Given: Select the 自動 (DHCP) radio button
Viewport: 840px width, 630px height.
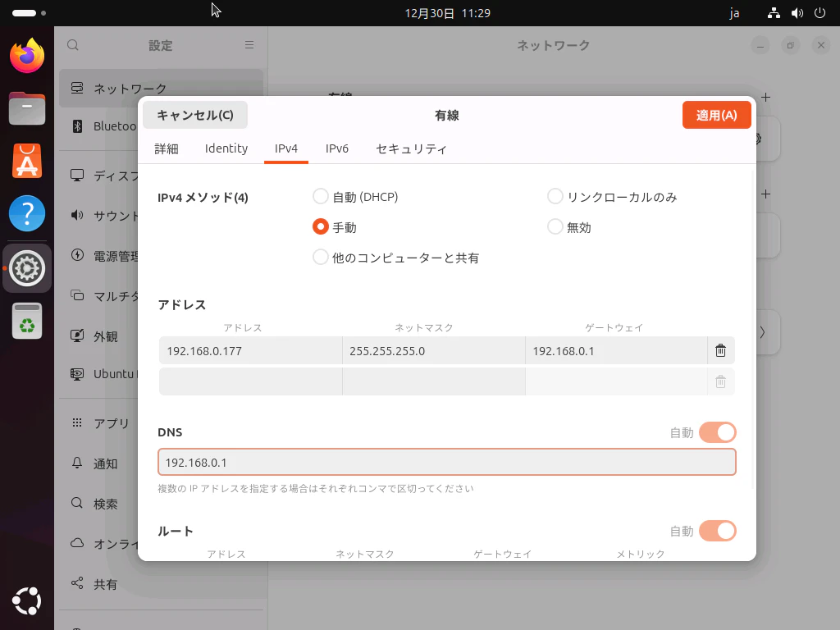Looking at the screenshot, I should 320,196.
